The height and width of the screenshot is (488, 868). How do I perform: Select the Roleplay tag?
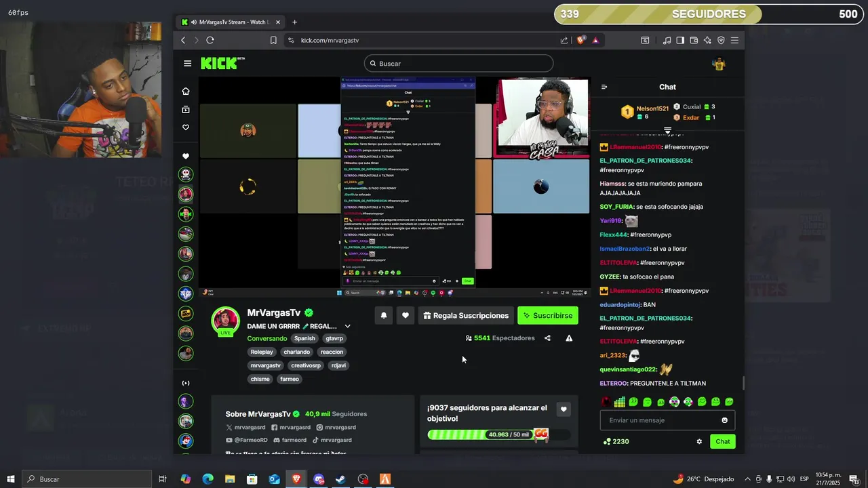point(262,352)
